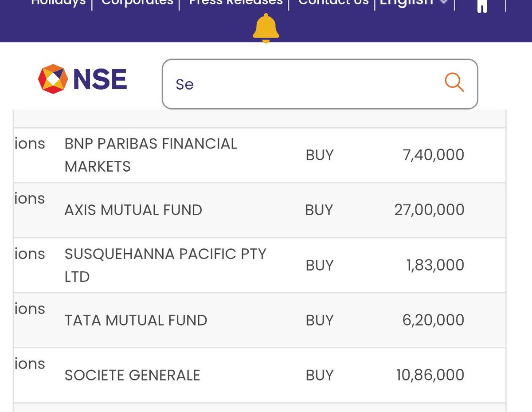Image resolution: width=532 pixels, height=412 pixels.
Task: Select the BNP Paribas Financial Markets row
Action: tap(260, 155)
